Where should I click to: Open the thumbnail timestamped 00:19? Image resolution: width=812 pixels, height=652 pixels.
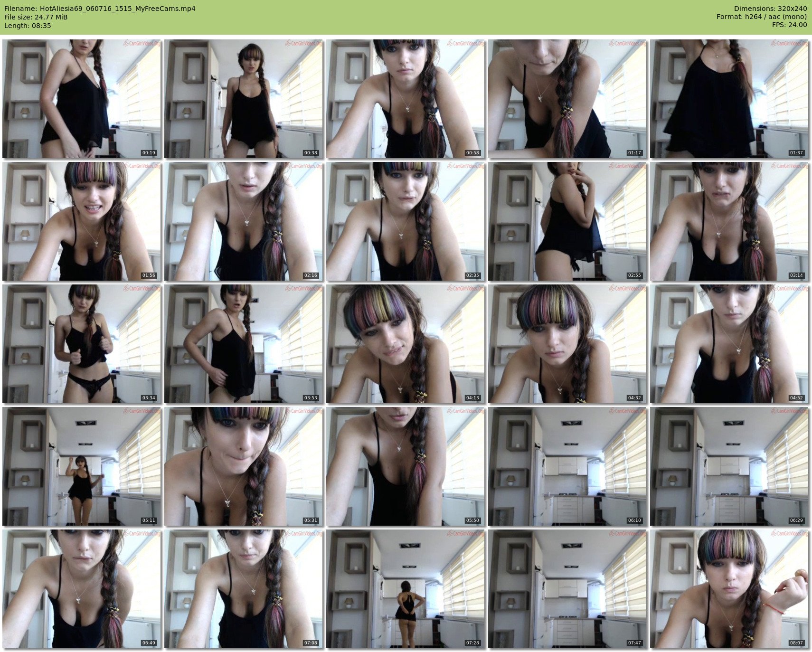coord(82,99)
